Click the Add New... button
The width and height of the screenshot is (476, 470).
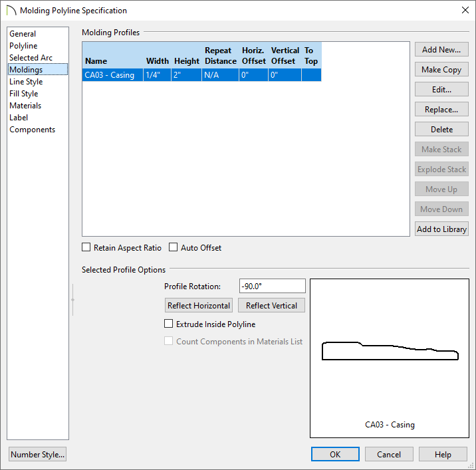point(441,49)
